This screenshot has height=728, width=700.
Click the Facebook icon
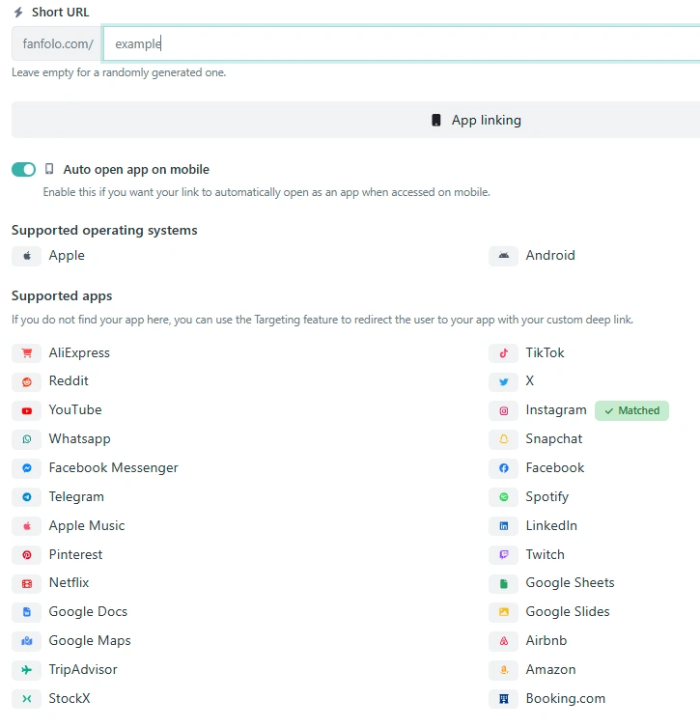pos(504,468)
